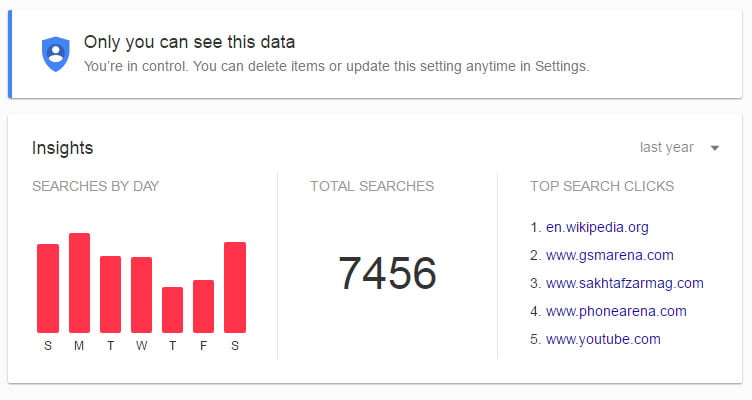Visit the www.sakhtafzarmag.com link
Screen dimensions: 752x400
tap(624, 283)
